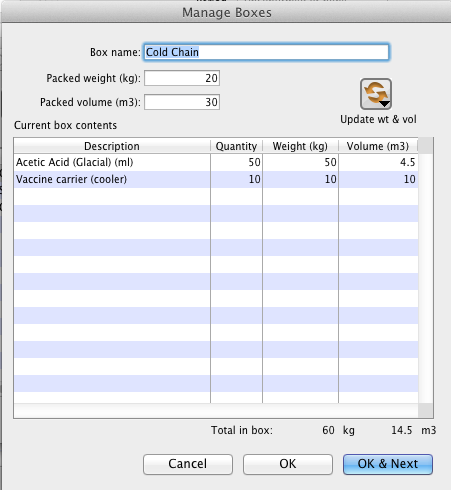Click the Update wt & vol refresh icon
This screenshot has width=451, height=490.
click(376, 94)
